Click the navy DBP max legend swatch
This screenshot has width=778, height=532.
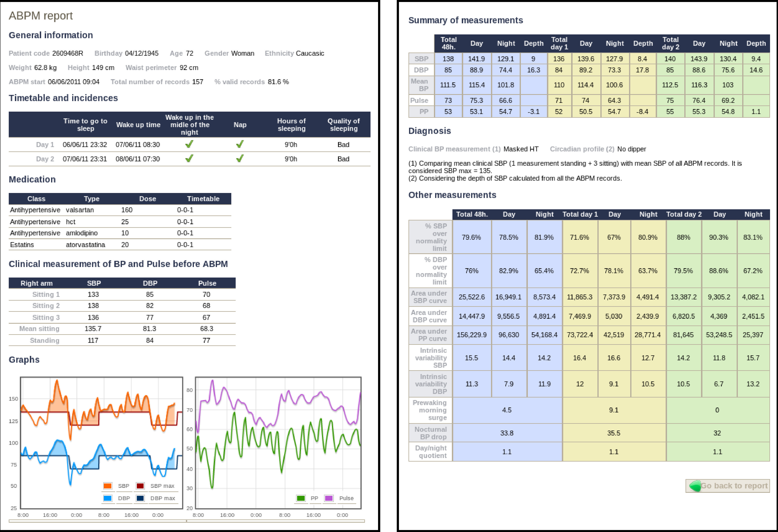140,498
